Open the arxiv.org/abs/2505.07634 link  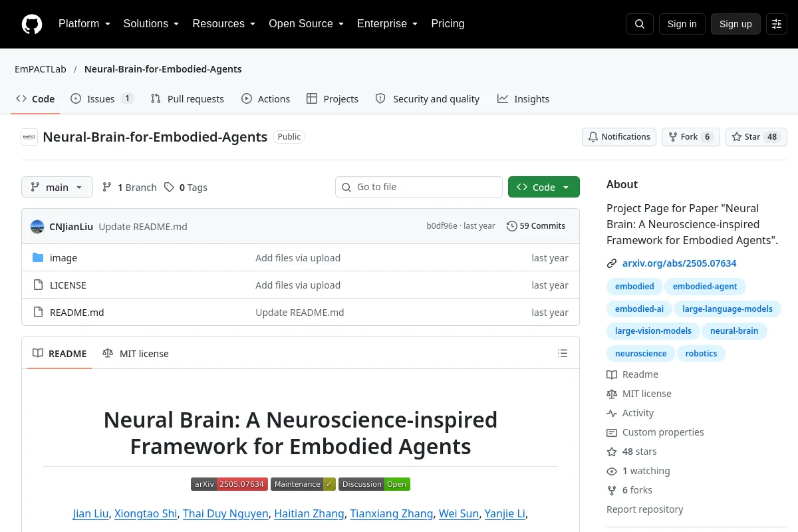pos(679,263)
